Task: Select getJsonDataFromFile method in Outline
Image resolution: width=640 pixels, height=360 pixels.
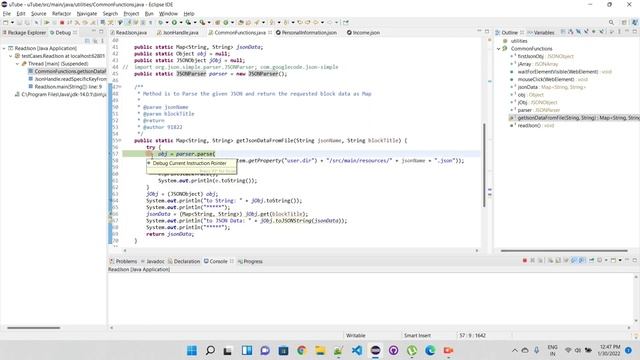Action: click(x=575, y=118)
